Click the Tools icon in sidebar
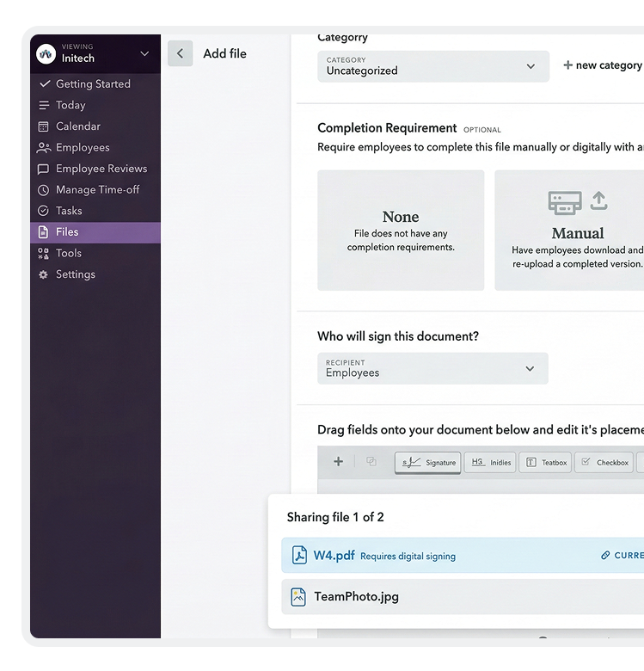 point(44,253)
